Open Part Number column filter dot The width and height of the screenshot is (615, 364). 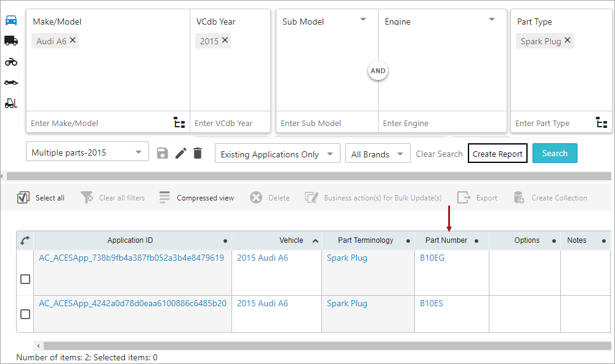tap(476, 241)
